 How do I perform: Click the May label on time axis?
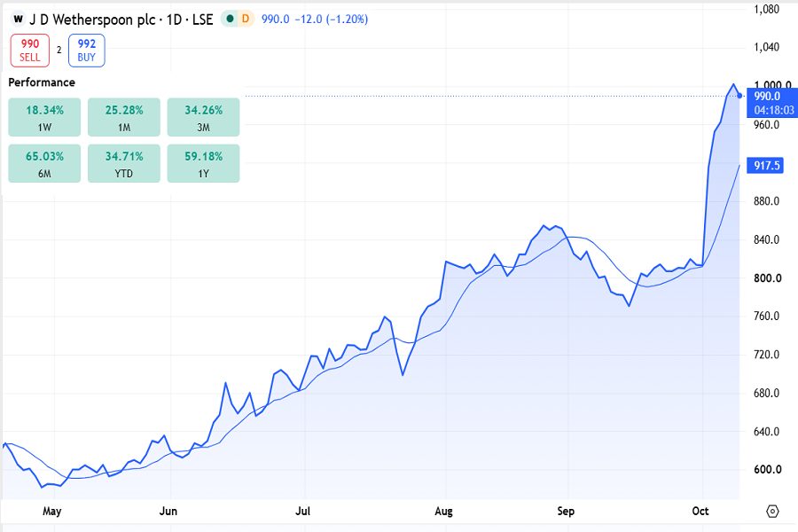(x=52, y=511)
